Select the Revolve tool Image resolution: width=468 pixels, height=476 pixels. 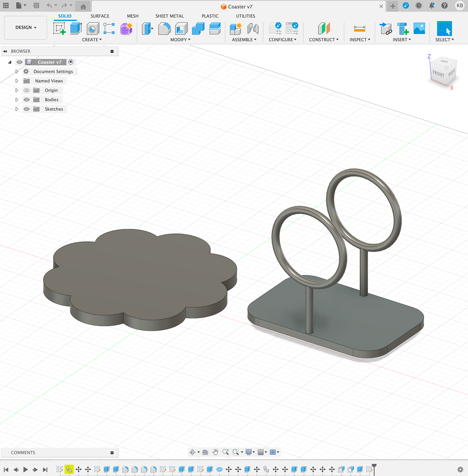[93, 28]
